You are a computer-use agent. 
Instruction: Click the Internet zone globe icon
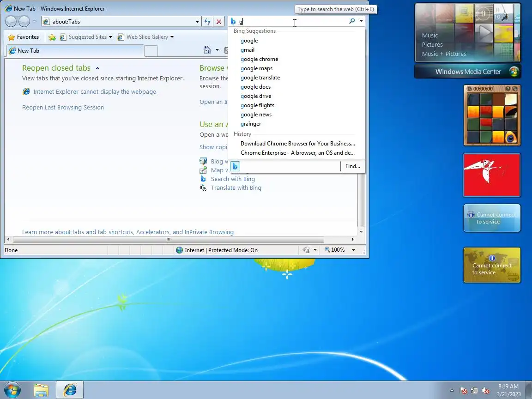tap(179, 250)
